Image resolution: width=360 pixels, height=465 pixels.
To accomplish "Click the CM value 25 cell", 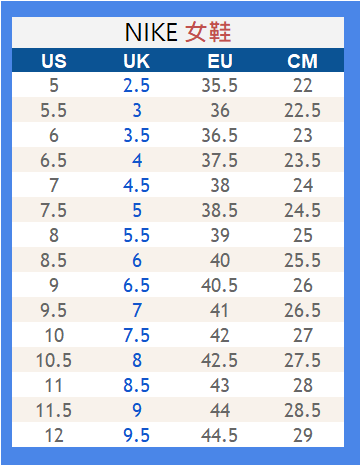I will click(x=303, y=235).
